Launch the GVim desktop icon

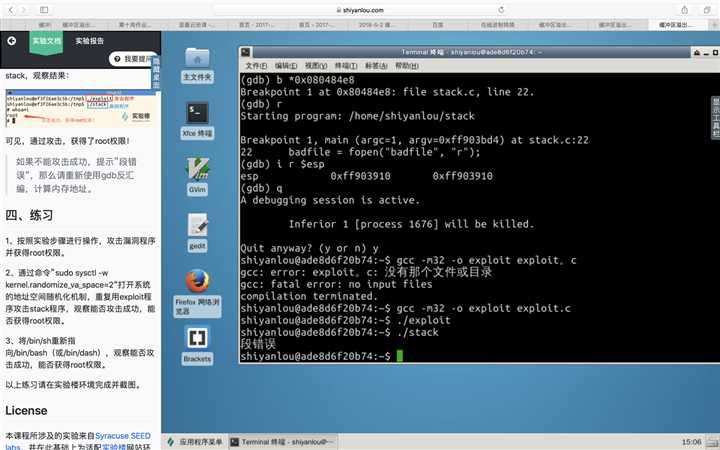pos(197,176)
